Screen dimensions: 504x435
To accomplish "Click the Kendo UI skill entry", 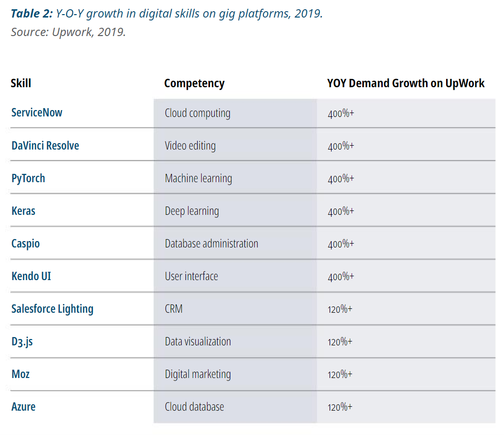I will click(31, 276).
